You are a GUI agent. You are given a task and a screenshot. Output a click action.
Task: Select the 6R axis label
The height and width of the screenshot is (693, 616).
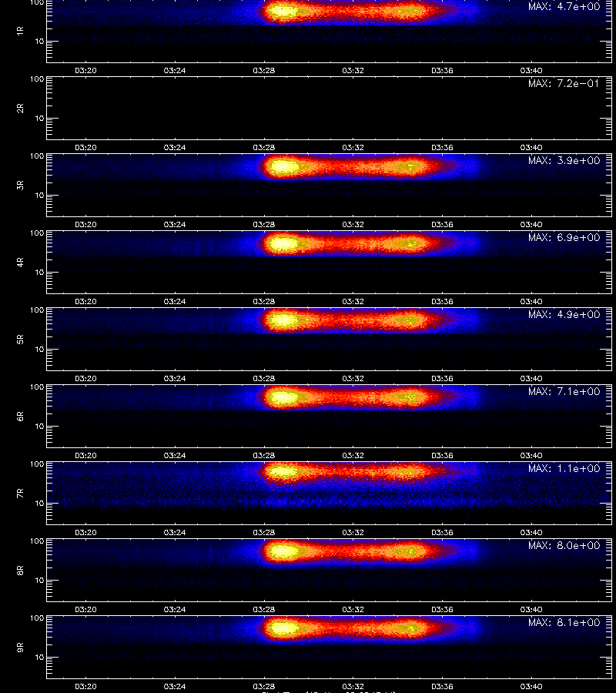[x=20, y=417]
